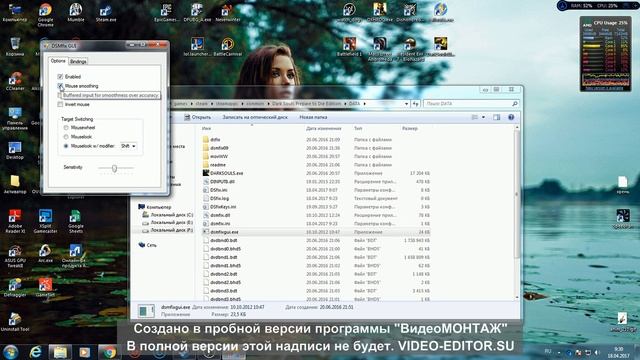The image size is (640, 360).
Task: Select the readme folder
Action: (x=218, y=165)
